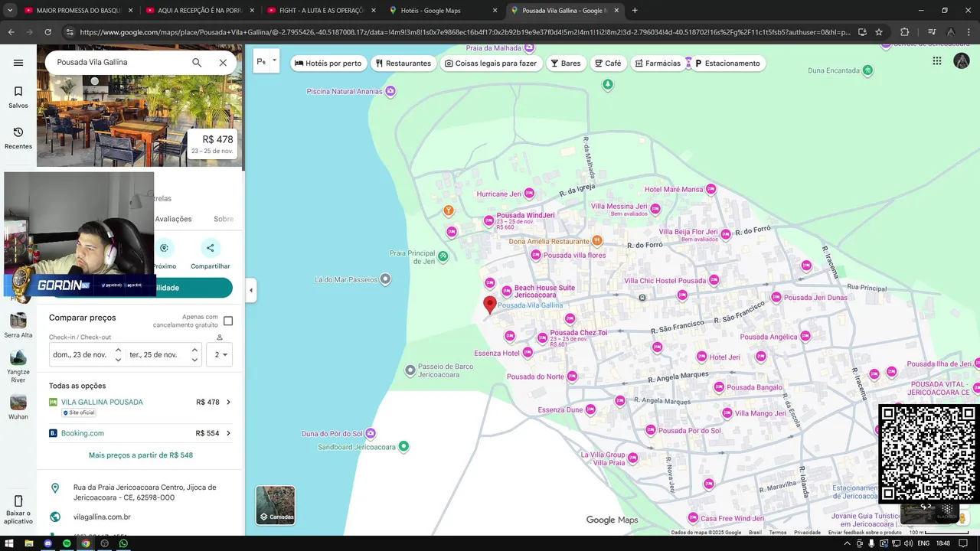Open Mais preços a partir de R$ 548

[141, 455]
